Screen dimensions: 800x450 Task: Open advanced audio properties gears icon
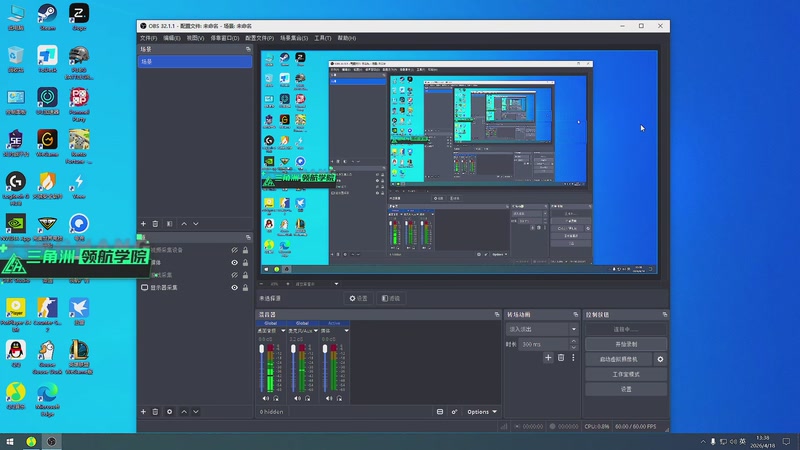454,412
